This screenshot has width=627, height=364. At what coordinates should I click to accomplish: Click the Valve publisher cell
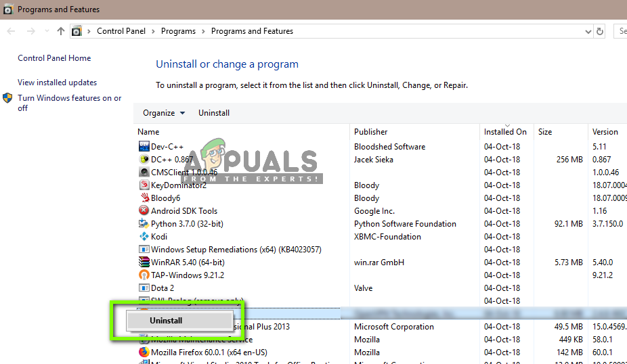click(363, 288)
